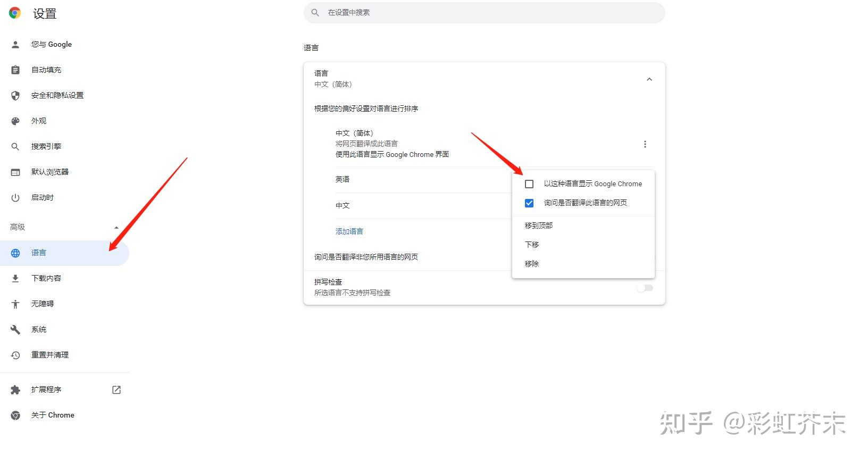Click the 添加语言 link
The width and height of the screenshot is (868, 458).
click(x=349, y=231)
